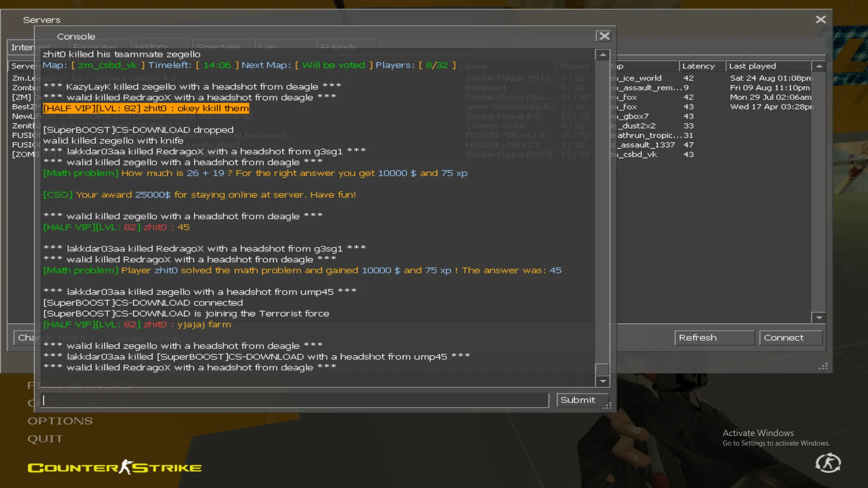The height and width of the screenshot is (488, 868).
Task: Click 'CS-DOWNLOAD dropped' console line
Action: coord(138,130)
